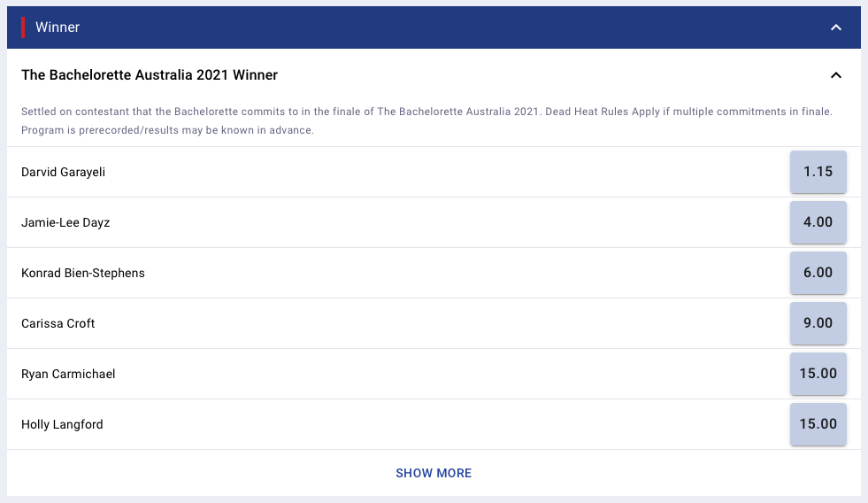Select odds 15.00 for Ryan Carmichael

coord(818,374)
